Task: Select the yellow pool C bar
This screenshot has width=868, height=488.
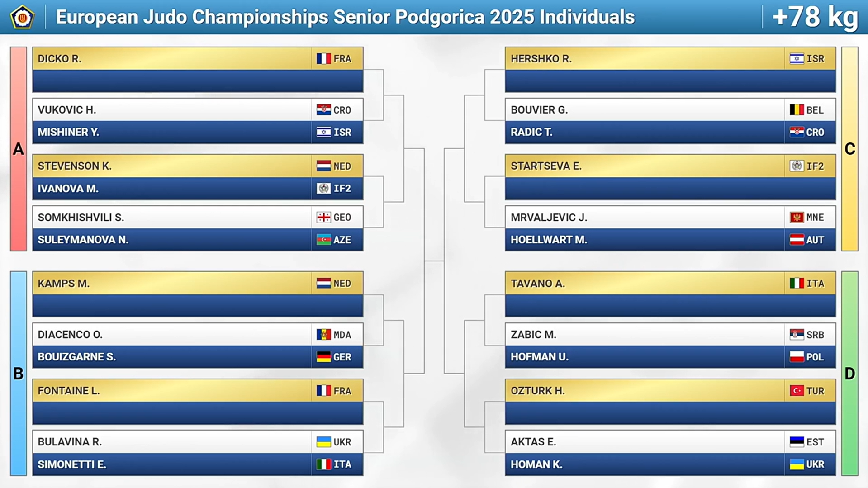Action: (x=849, y=149)
